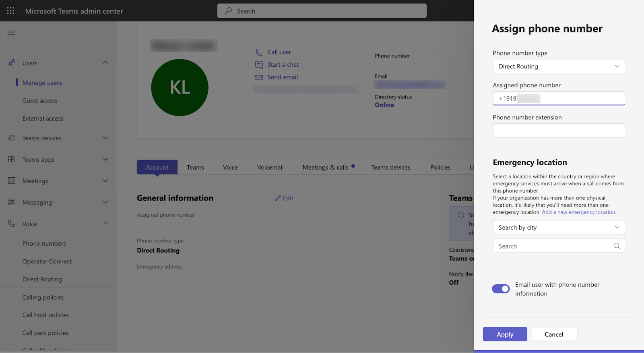Click the Edit pencil icon
Viewport: 644px width, 353px height.
coord(278,198)
